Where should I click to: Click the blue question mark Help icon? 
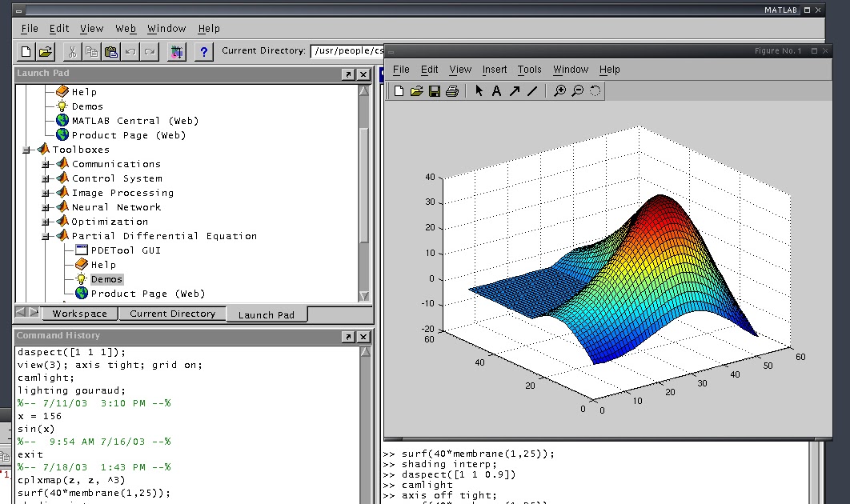coord(204,52)
